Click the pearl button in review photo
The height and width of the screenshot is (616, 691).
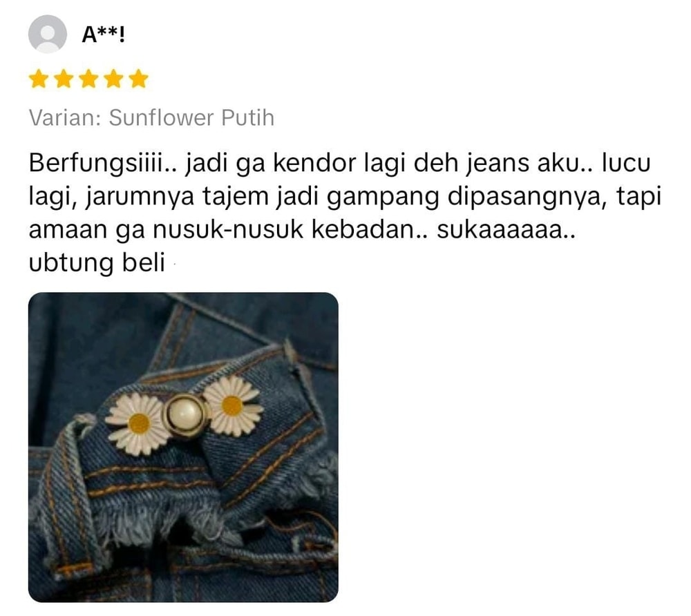(x=185, y=415)
